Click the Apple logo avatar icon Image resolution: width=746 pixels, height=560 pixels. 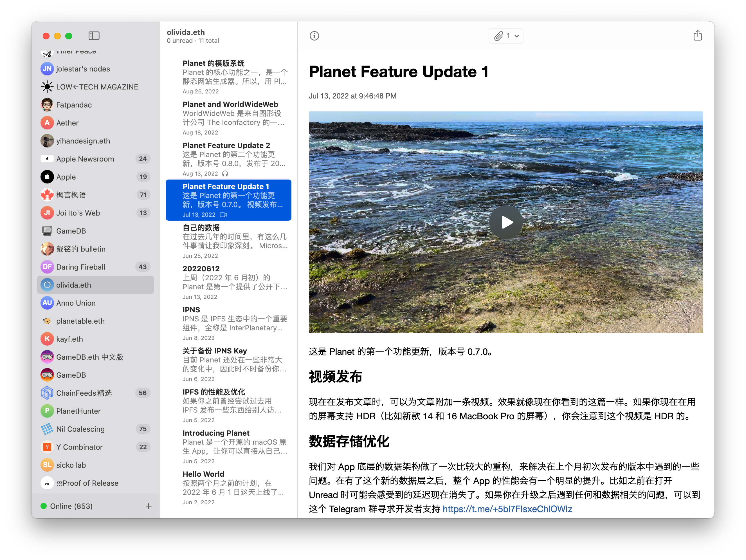[47, 177]
